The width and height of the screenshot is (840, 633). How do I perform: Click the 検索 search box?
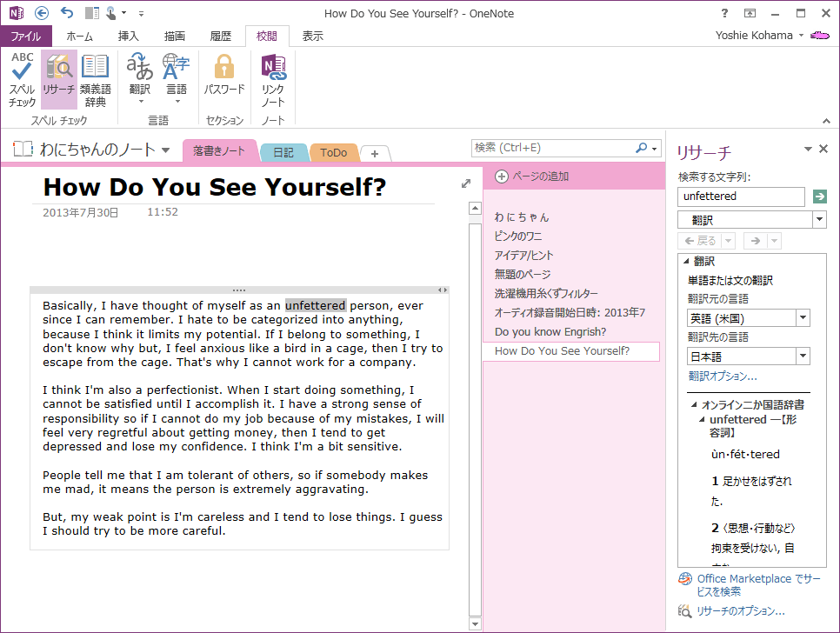[552, 148]
